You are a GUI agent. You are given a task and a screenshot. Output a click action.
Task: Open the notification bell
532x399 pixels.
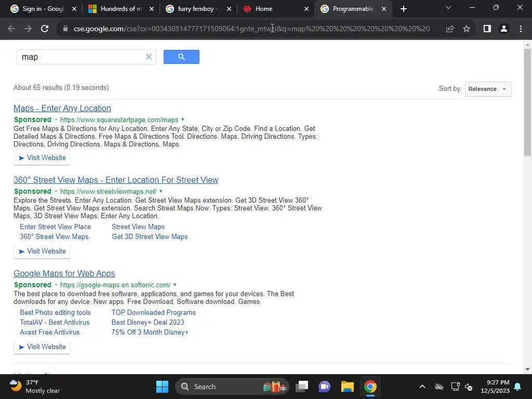[x=518, y=387]
